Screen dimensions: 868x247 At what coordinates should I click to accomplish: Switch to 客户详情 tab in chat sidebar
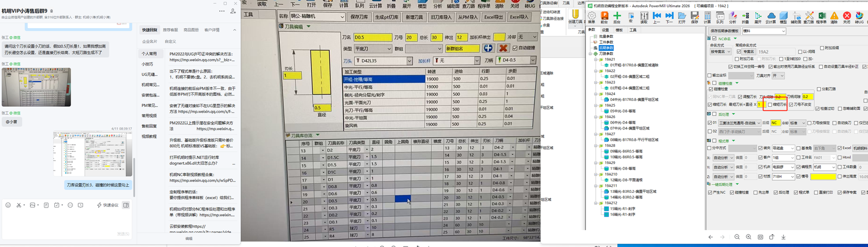(212, 30)
